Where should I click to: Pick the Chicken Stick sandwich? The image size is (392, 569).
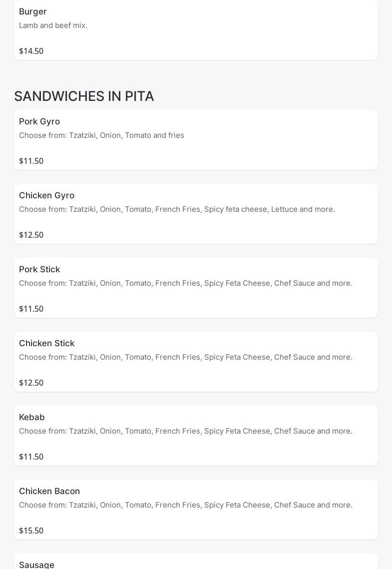click(x=46, y=343)
